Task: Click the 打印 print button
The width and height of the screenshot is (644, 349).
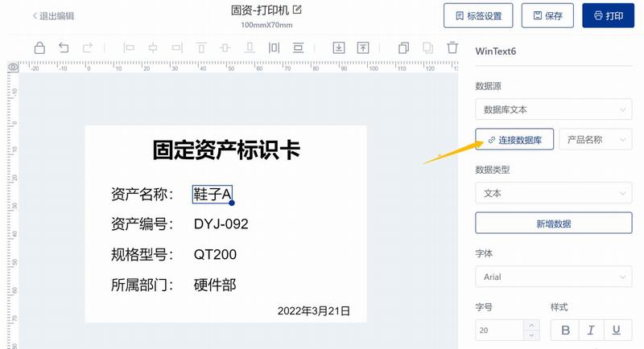Action: [609, 15]
